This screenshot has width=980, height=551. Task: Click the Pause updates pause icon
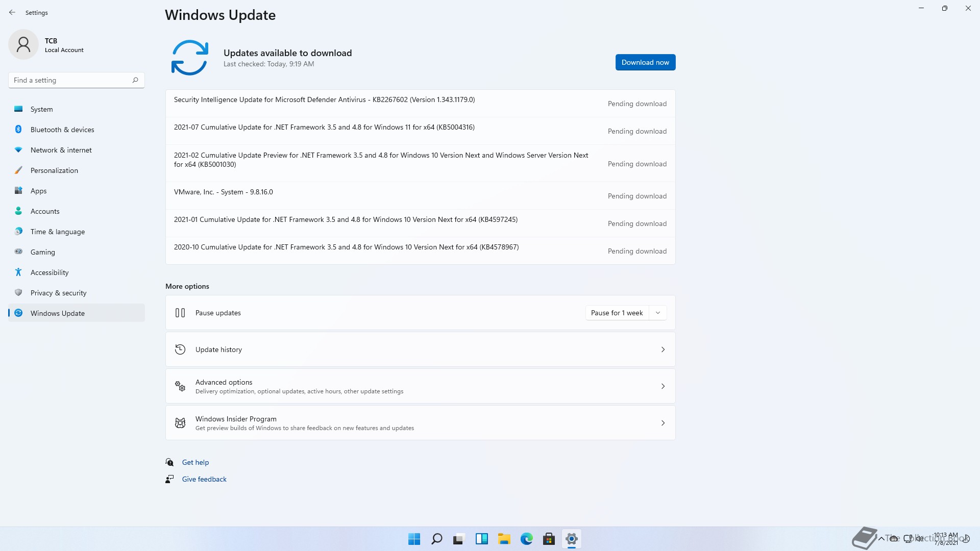click(x=180, y=313)
